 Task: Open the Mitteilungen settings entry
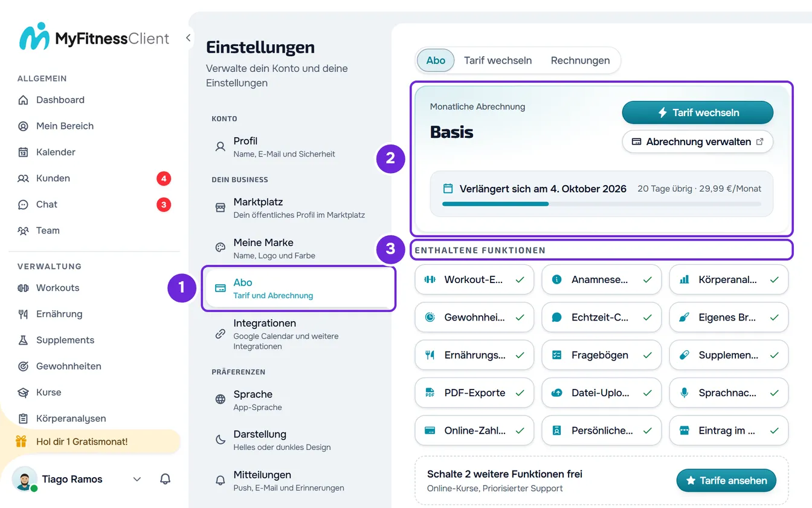298,481
